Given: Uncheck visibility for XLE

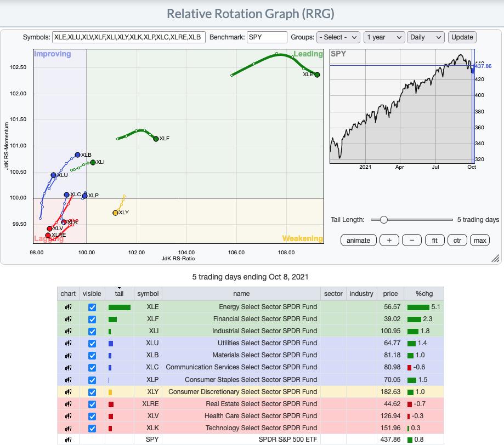Looking at the screenshot, I should [92, 307].
